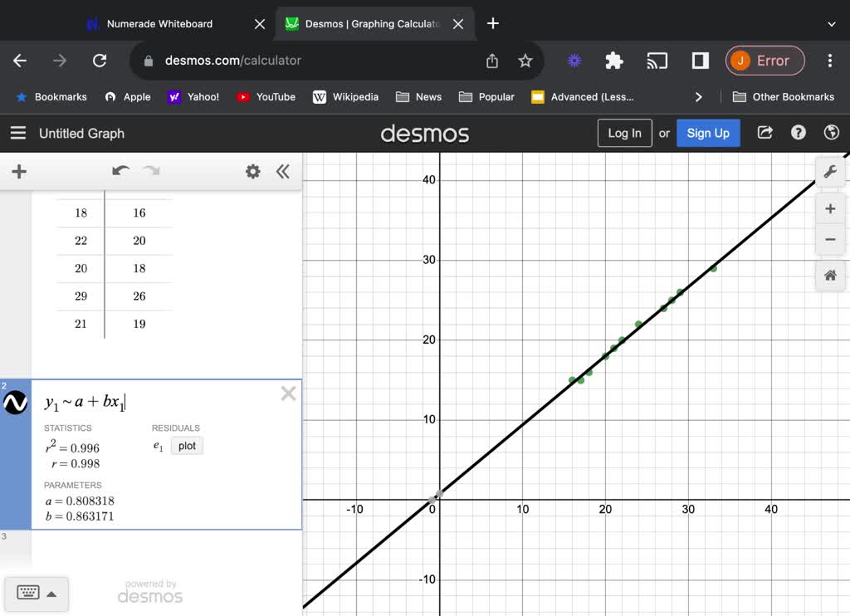This screenshot has width=850, height=616.
Task: Zoom out of the graph
Action: click(829, 240)
